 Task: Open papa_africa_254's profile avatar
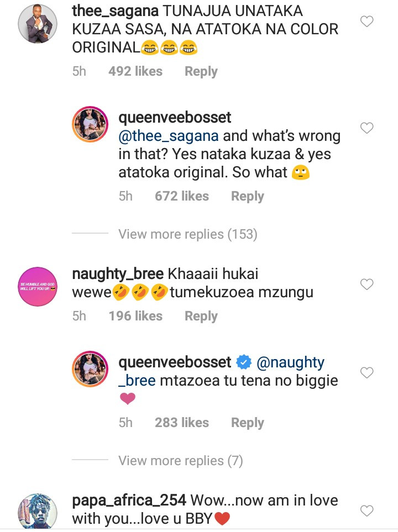pos(38,511)
